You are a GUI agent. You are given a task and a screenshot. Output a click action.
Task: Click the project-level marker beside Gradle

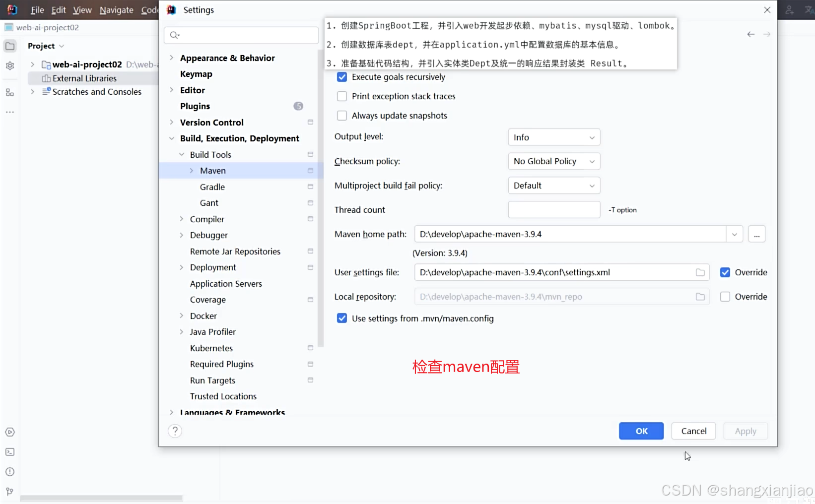coord(310,187)
